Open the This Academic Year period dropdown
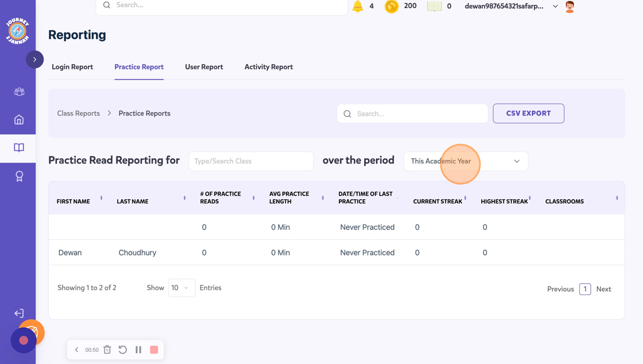Screen dimensions: 643x364 466,161
